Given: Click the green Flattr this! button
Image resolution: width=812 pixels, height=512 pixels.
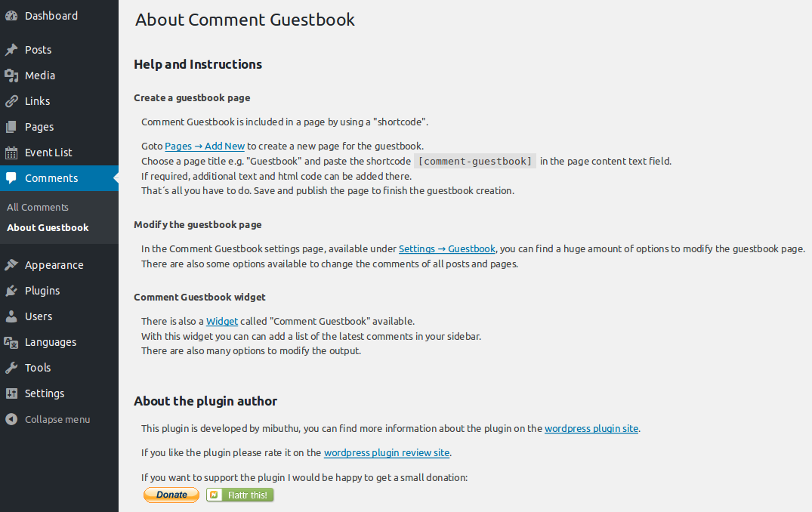Looking at the screenshot, I should 239,495.
